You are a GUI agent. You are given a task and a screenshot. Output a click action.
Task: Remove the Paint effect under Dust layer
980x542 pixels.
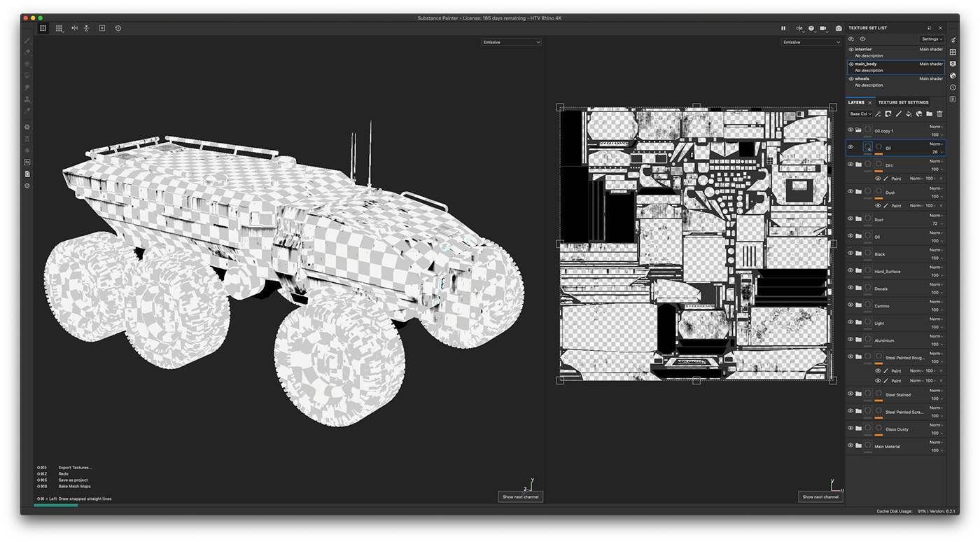coord(941,206)
